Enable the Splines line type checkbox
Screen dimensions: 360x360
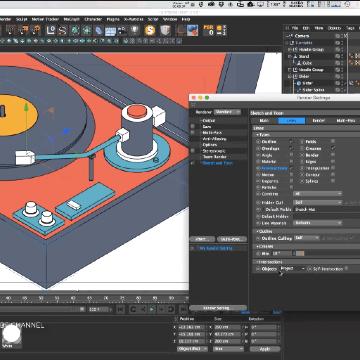[333, 181]
